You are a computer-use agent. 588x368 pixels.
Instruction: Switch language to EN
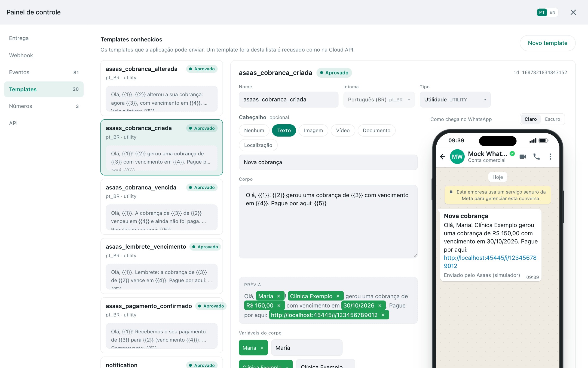click(552, 13)
